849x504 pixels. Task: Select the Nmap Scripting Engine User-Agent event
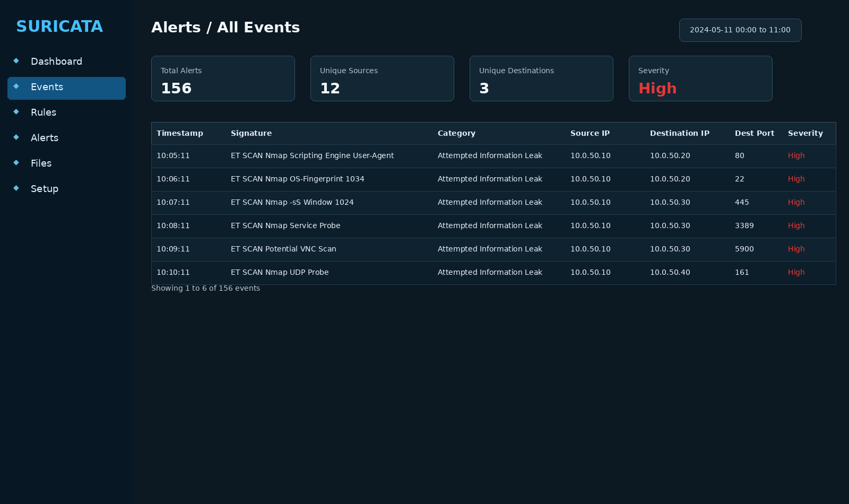[312, 156]
